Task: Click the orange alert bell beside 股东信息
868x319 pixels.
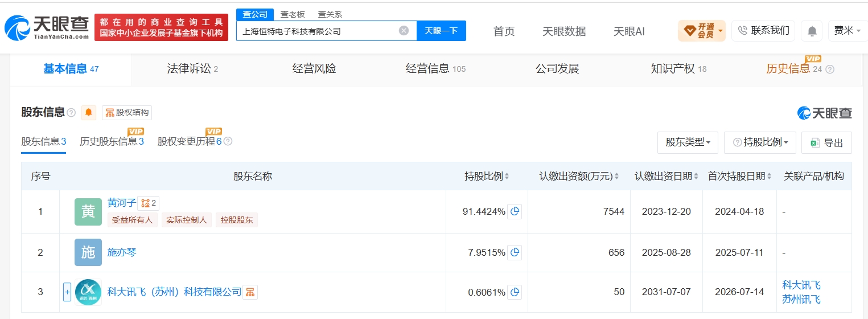Action: [x=89, y=113]
